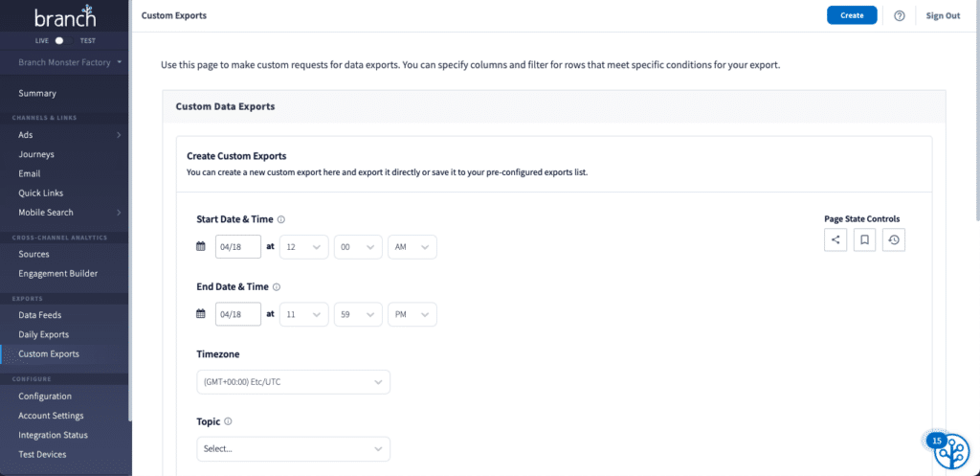The image size is (980, 476).
Task: Click the history page state icon
Action: coord(894,239)
